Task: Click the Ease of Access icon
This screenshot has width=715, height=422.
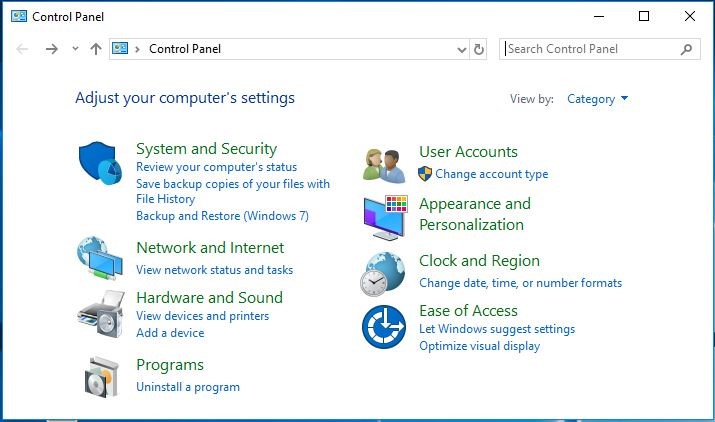Action: click(384, 328)
